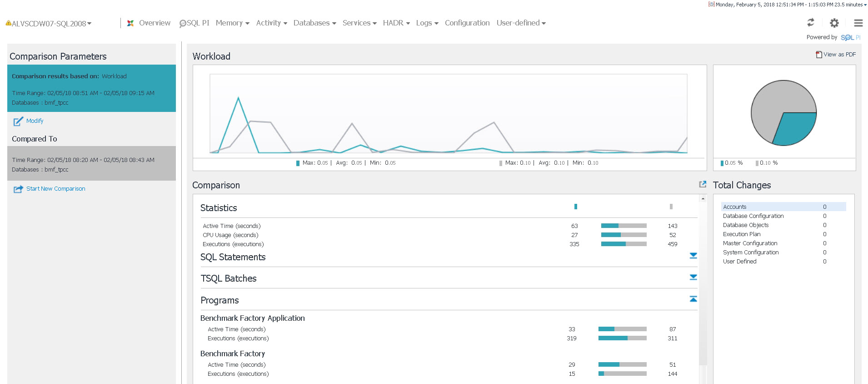Click the Start New Comparison link

click(55, 189)
